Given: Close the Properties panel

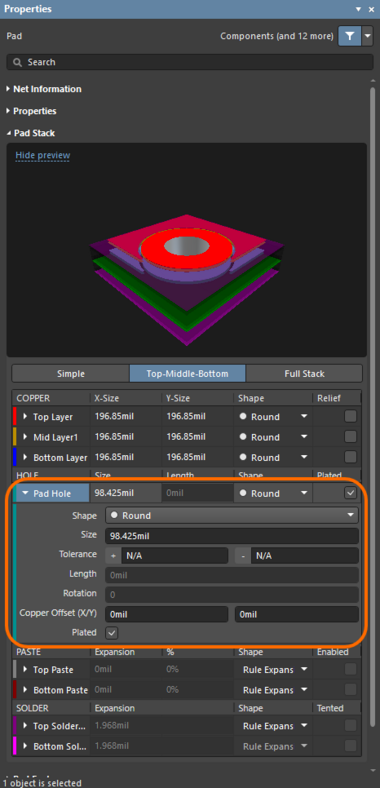Looking at the screenshot, I should [x=371, y=9].
